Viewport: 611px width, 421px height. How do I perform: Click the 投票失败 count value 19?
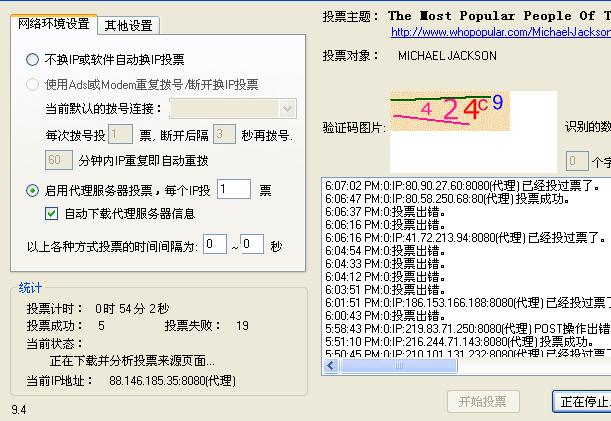coord(242,325)
